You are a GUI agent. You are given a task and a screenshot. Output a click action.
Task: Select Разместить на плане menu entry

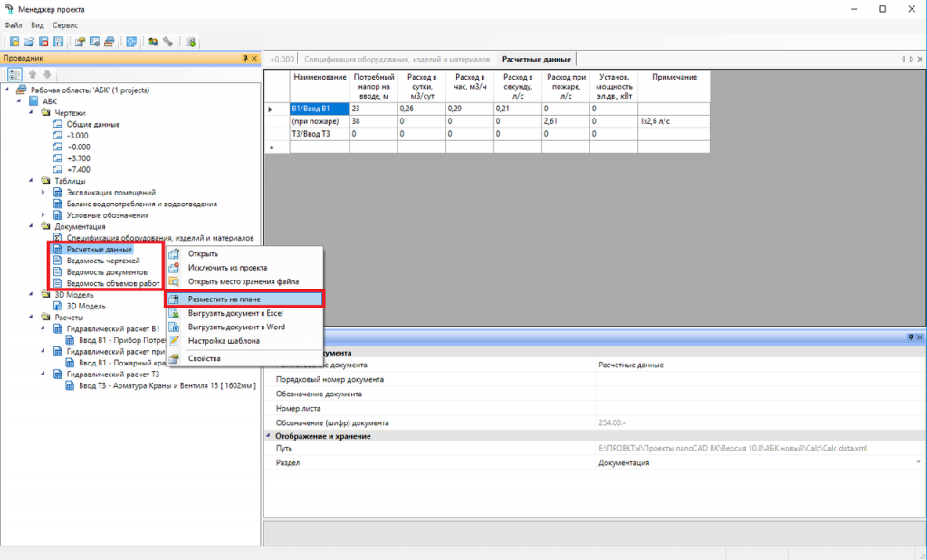pos(244,299)
